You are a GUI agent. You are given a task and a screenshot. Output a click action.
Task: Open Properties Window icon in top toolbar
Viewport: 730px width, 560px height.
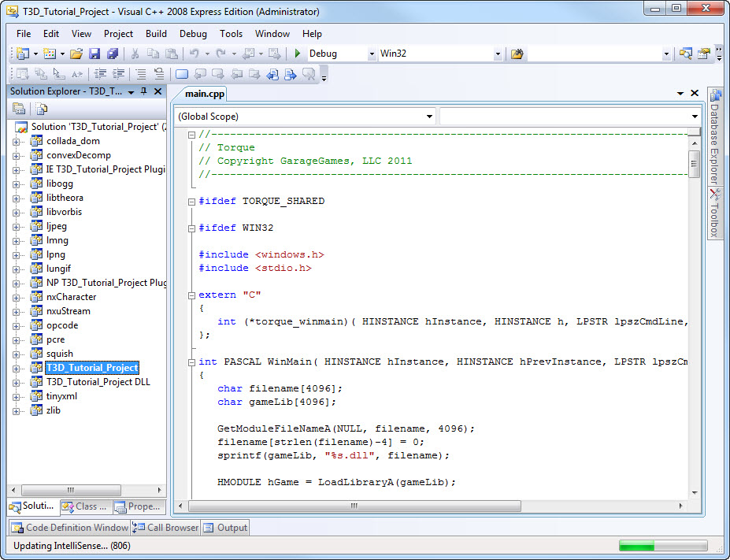tap(703, 54)
